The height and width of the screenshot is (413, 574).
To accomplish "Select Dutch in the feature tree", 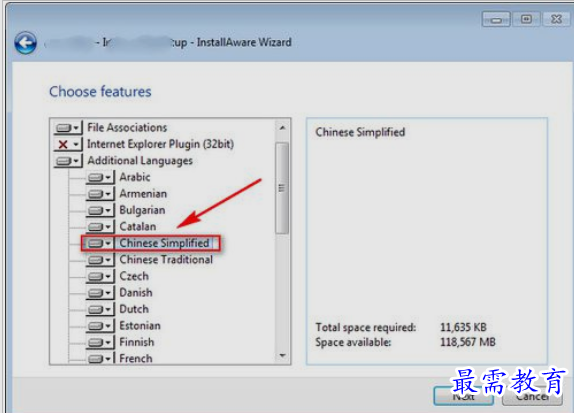I will (x=134, y=309).
